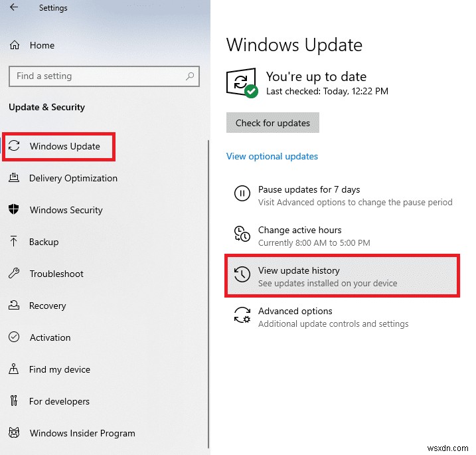The image size is (476, 455).
Task: Click the Delivery Optimization icon
Action: coord(14,178)
